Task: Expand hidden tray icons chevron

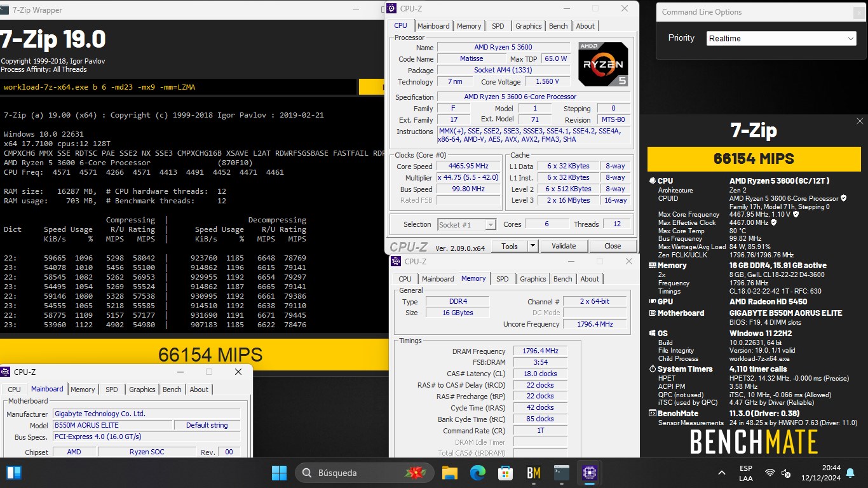Action: (x=722, y=473)
